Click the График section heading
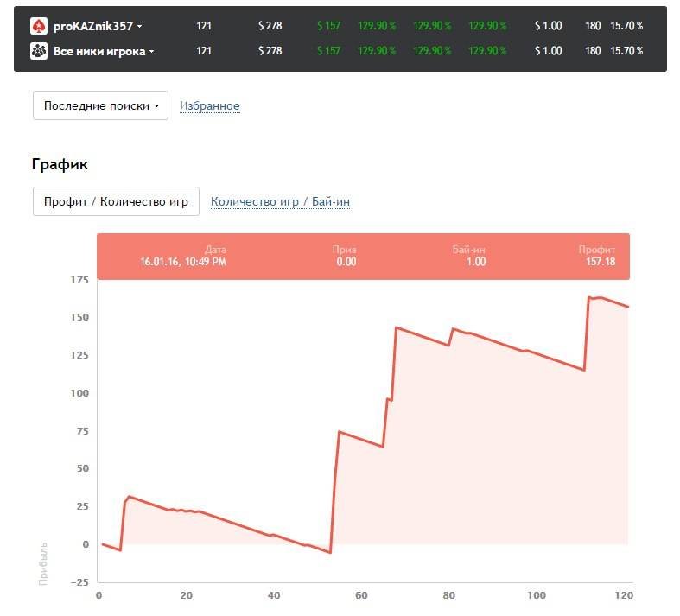The width and height of the screenshot is (680, 616). tap(60, 164)
